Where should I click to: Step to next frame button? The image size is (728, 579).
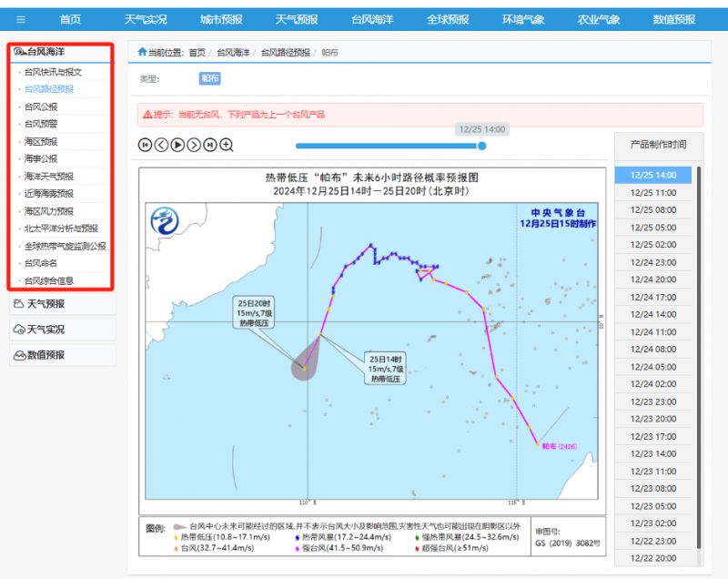point(194,146)
